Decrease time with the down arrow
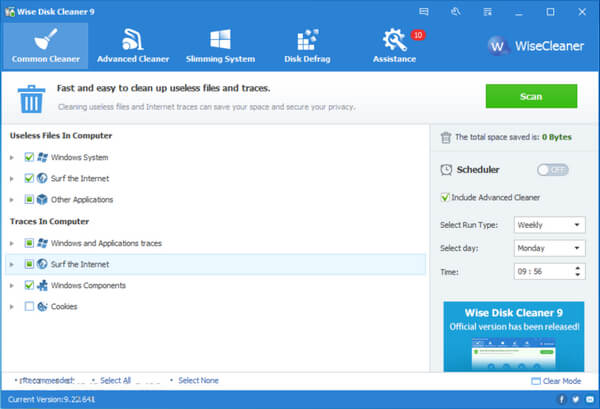The height and width of the screenshot is (409, 600). (578, 275)
